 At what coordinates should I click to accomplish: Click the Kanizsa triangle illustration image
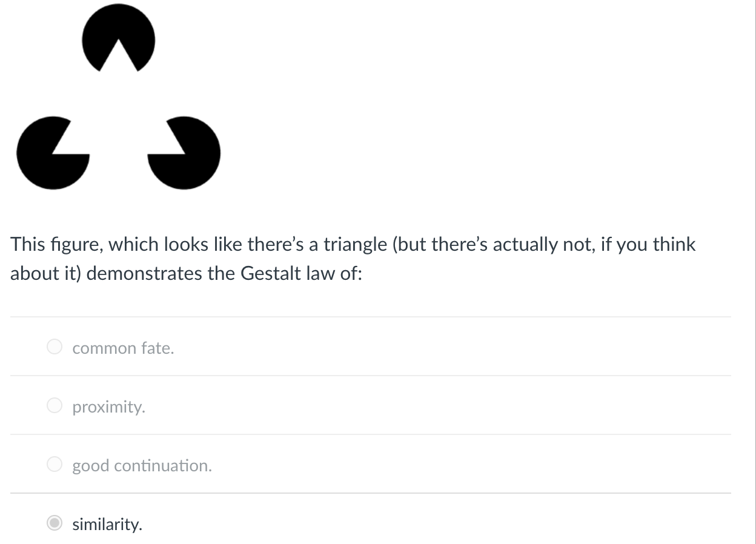pos(118,97)
